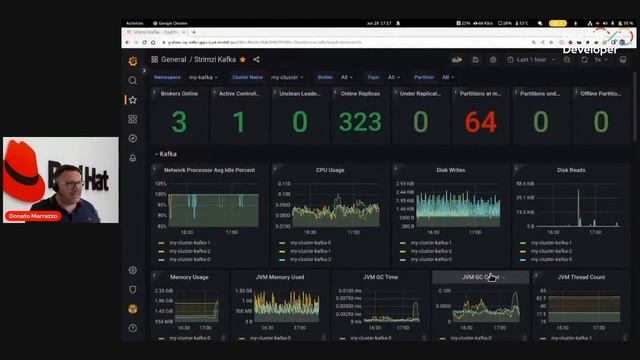Open dashboard settings gear in top bar
This screenshot has height=360, width=640.
(x=493, y=60)
